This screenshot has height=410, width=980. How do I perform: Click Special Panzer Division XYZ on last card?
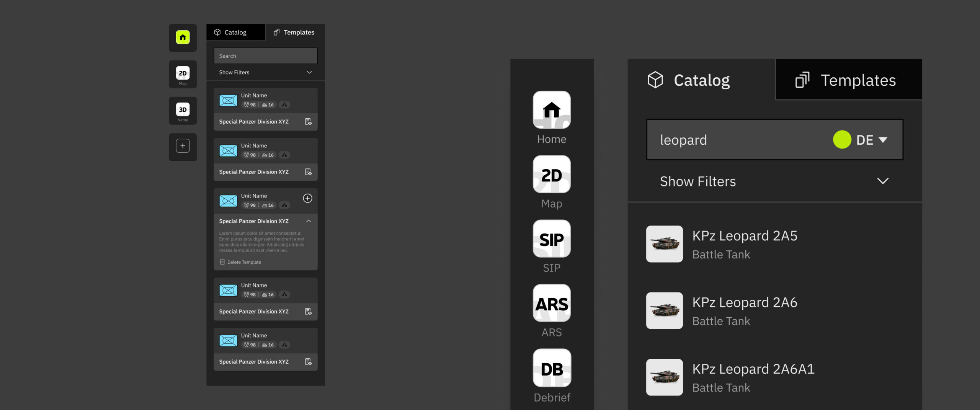254,362
